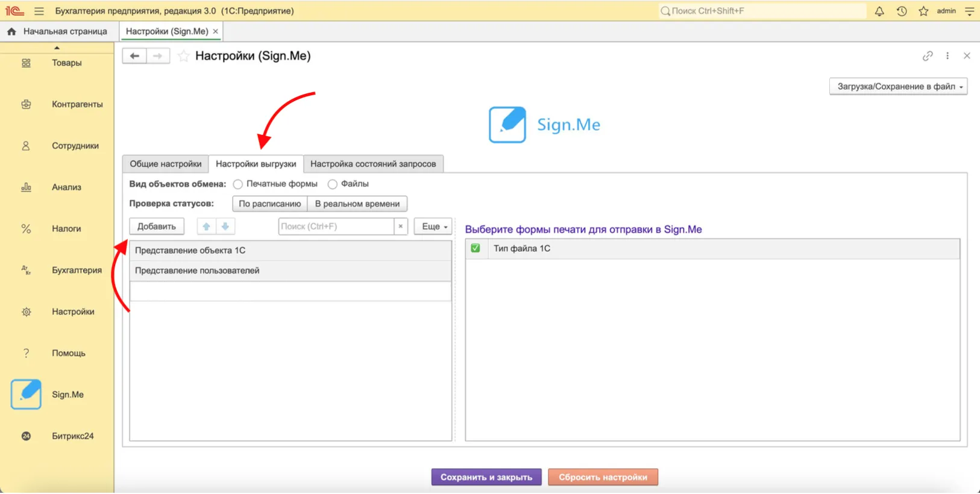Move row up with blue arrow
The image size is (980, 494).
[x=206, y=227]
